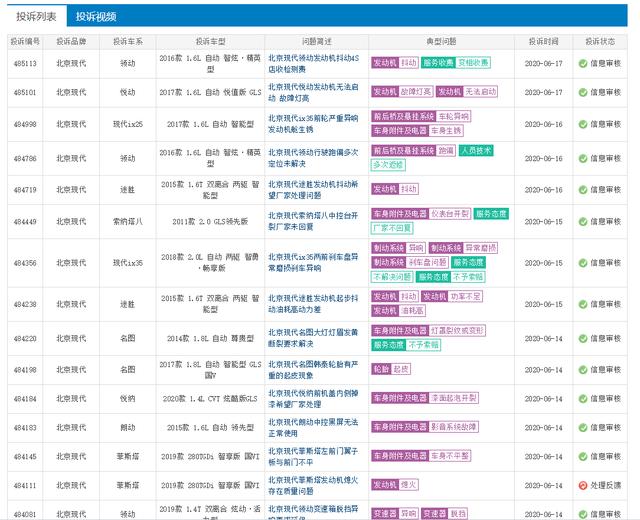The width and height of the screenshot is (640, 520).
Task: Click the 轮胎 tag in row 484198
Action: pyautogui.click(x=381, y=369)
